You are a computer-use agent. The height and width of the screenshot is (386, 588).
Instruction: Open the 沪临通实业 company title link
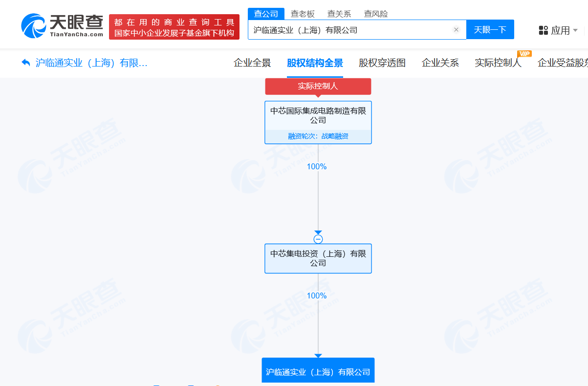click(91, 63)
